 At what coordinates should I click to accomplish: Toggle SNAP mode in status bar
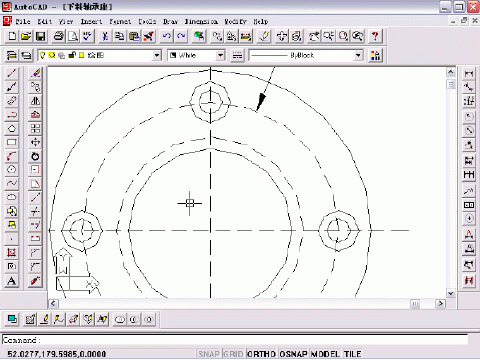pos(209,354)
